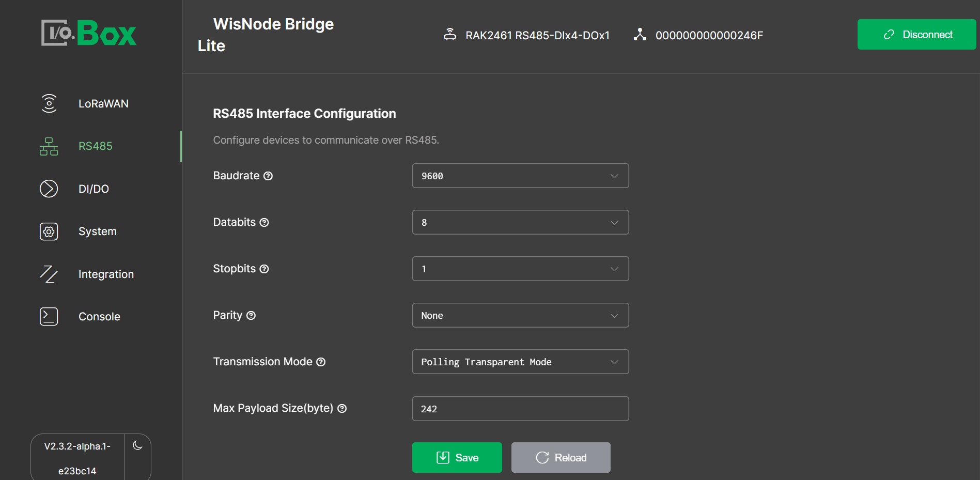980x480 pixels.
Task: Toggle dark mode with the moon icon
Action: [137, 445]
